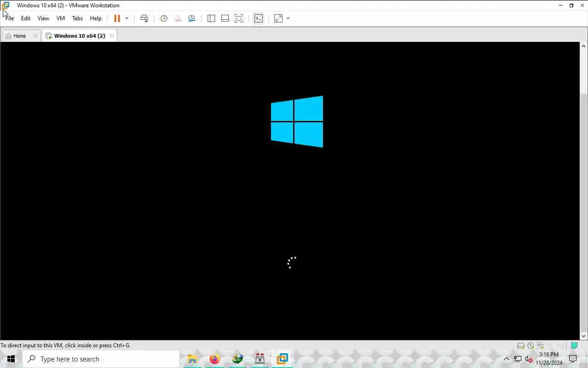Enter full screen mode

239,18
